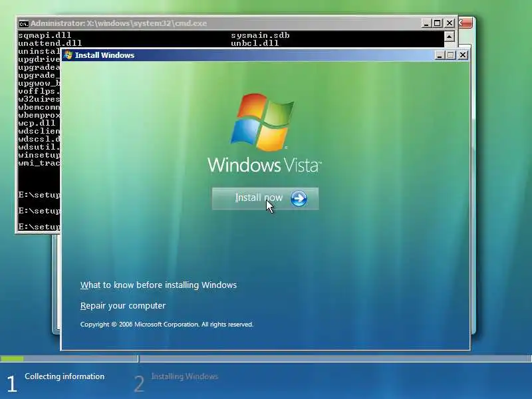Click unbcl.dll entry in cmd output
Viewport: 532px width, 399px height.
click(255, 43)
